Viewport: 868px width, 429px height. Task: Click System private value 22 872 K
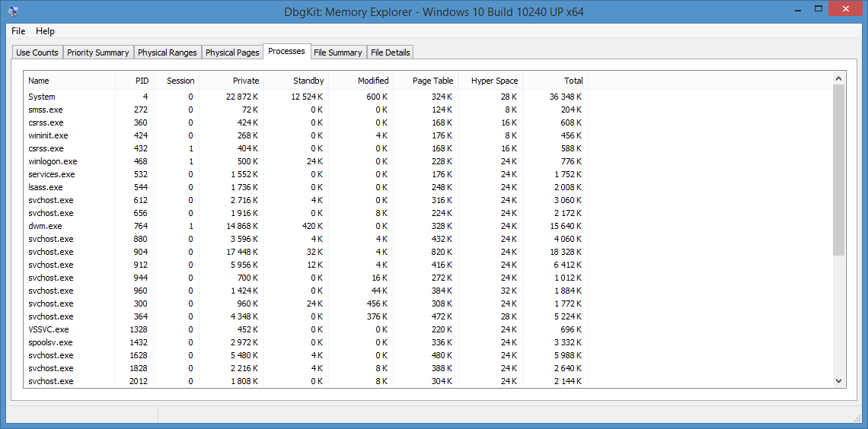(242, 97)
